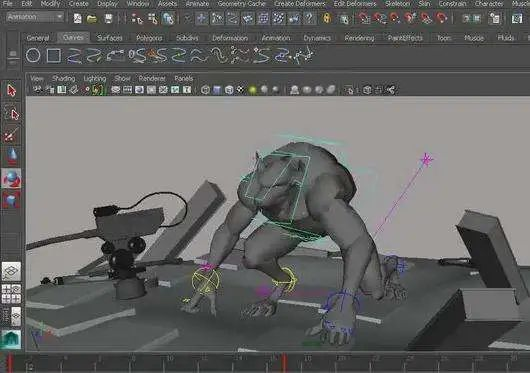The width and height of the screenshot is (530, 373).
Task: Activate the Rotate tool sphere icon
Action: pyautogui.click(x=11, y=178)
